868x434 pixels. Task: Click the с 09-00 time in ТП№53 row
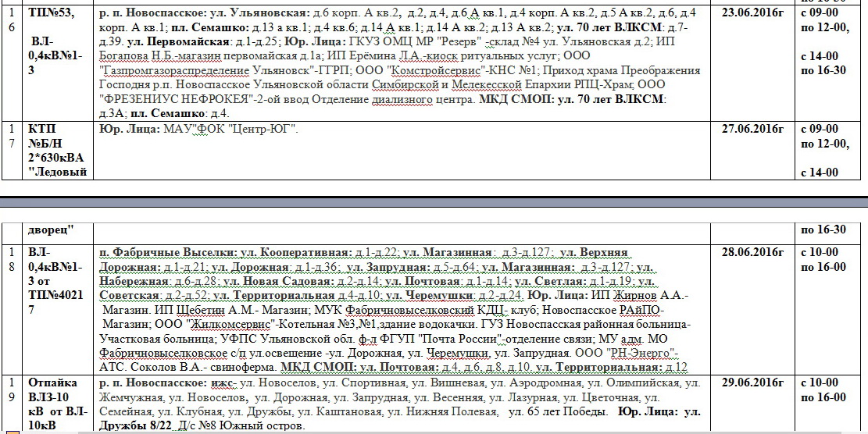pos(820,13)
